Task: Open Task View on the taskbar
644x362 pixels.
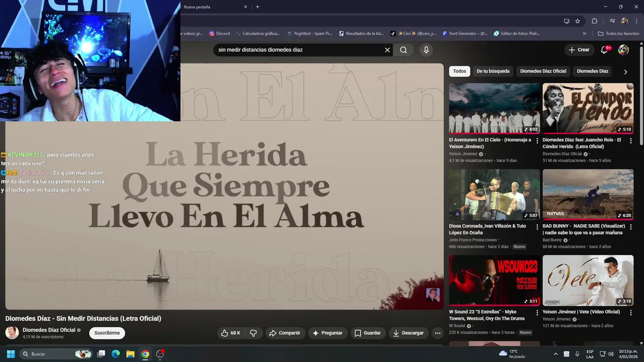Action: [x=101, y=354]
